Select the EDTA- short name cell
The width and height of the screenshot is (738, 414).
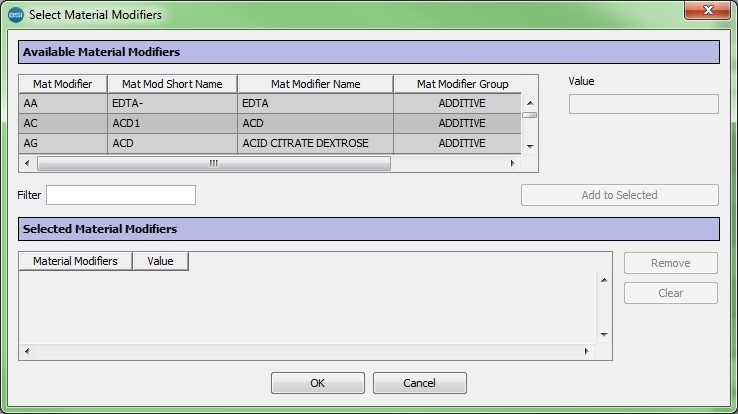172,103
